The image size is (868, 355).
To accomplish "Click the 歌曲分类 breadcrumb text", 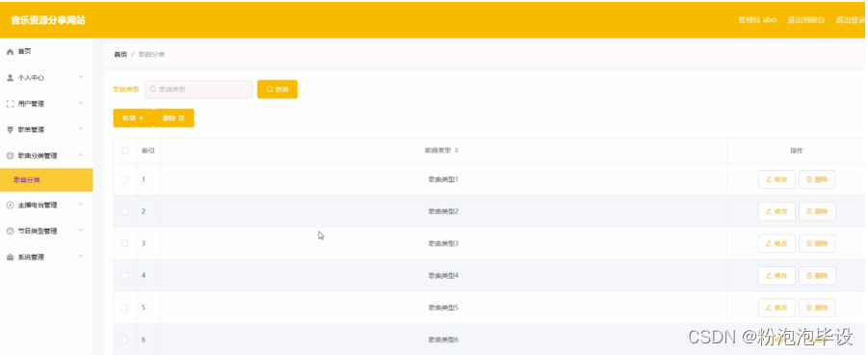I will click(x=151, y=54).
